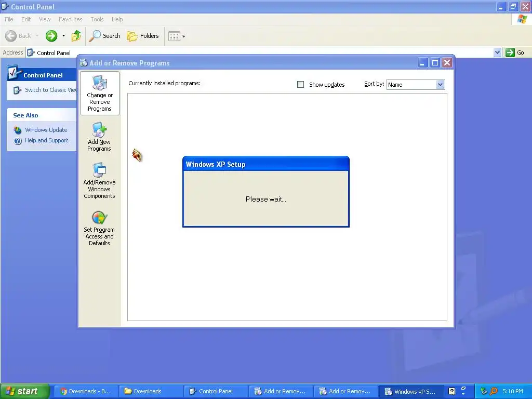Open Add/Remove Windows Components
The image size is (532, 399).
pyautogui.click(x=99, y=180)
